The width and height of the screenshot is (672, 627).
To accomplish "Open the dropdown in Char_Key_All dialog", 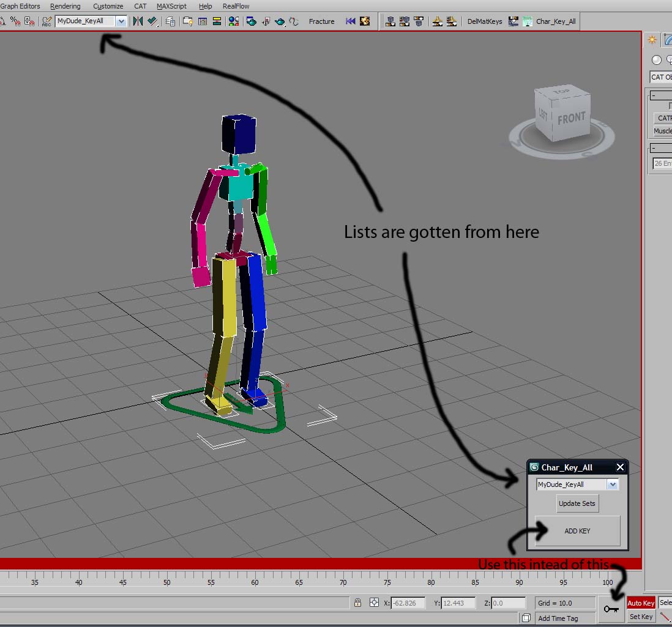I will pyautogui.click(x=612, y=484).
